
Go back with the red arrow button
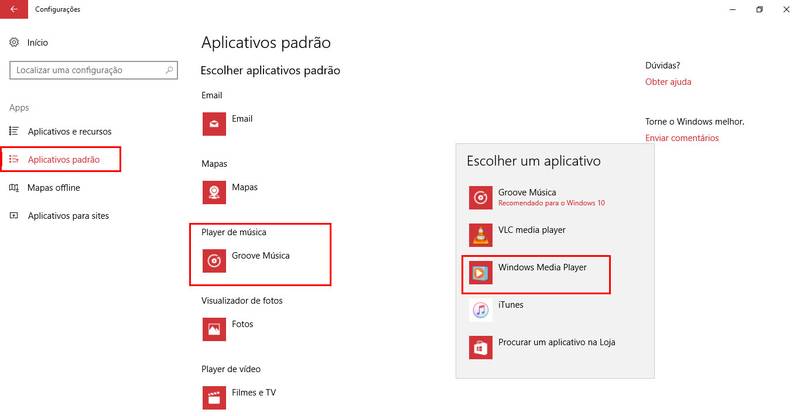click(x=14, y=9)
